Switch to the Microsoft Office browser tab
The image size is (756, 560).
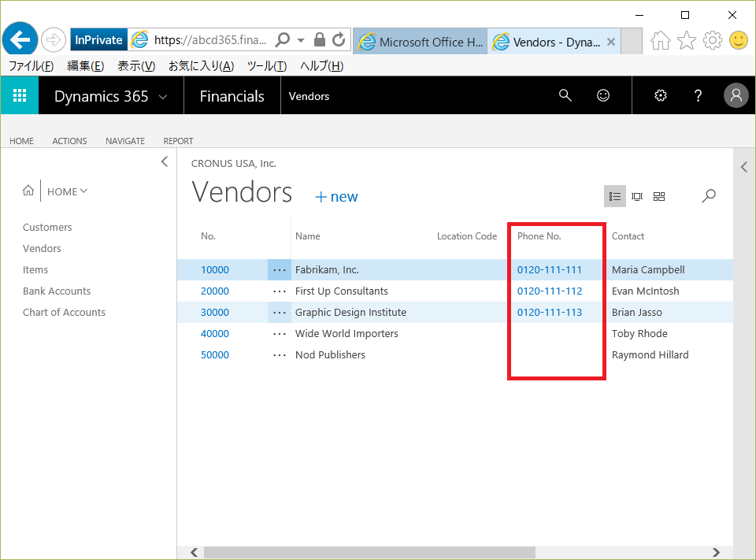click(x=420, y=42)
